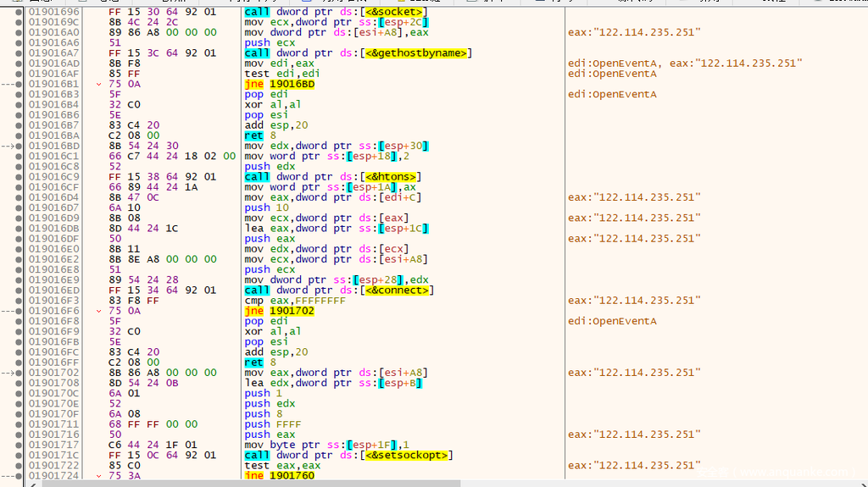Image resolution: width=868 pixels, height=487 pixels.
Task: Click red jump arrow on row 01901724
Action: pos(100,476)
